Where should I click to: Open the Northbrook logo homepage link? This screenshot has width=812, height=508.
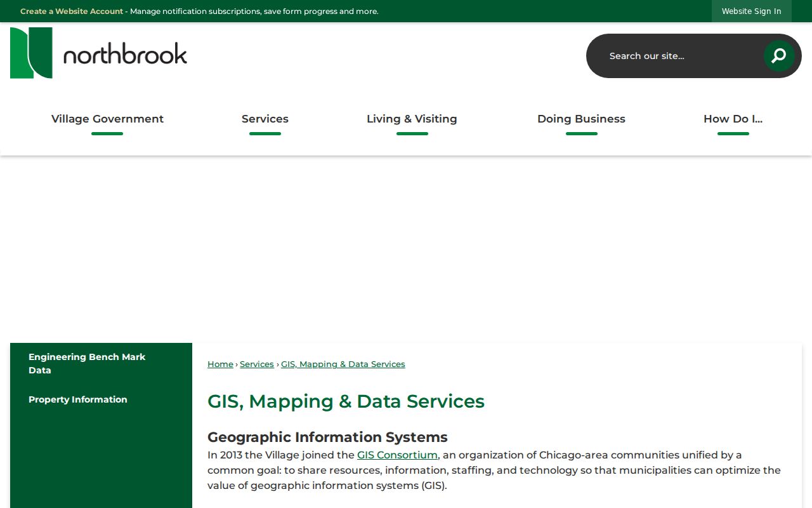click(x=98, y=53)
